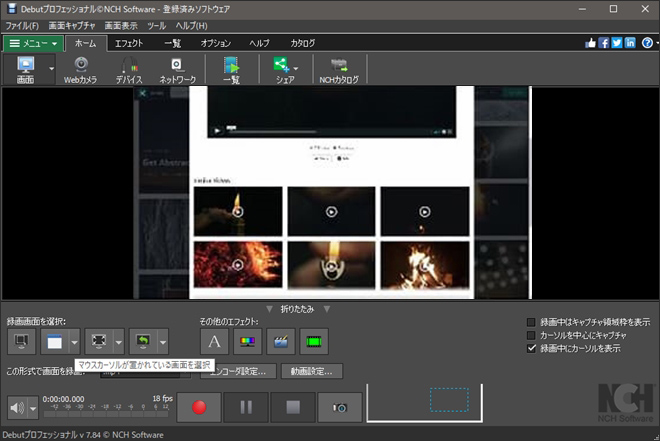Open the ファイル(F) menu

22,26
